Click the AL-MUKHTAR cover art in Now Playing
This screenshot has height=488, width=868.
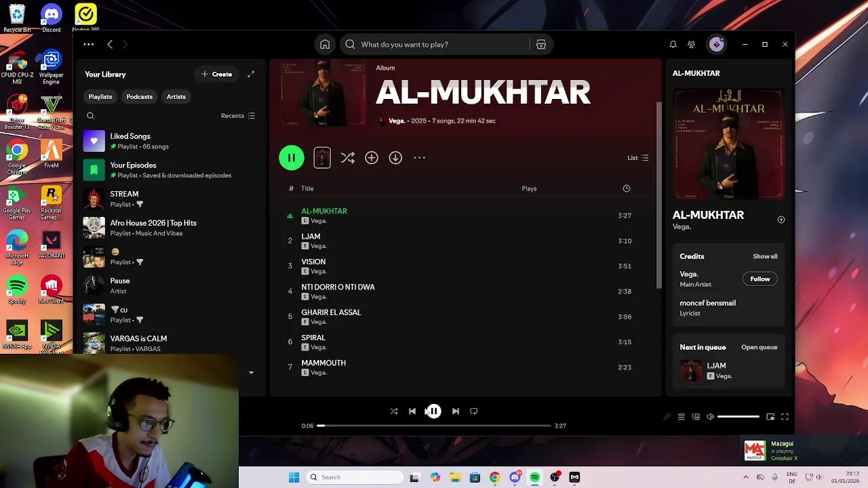click(728, 144)
